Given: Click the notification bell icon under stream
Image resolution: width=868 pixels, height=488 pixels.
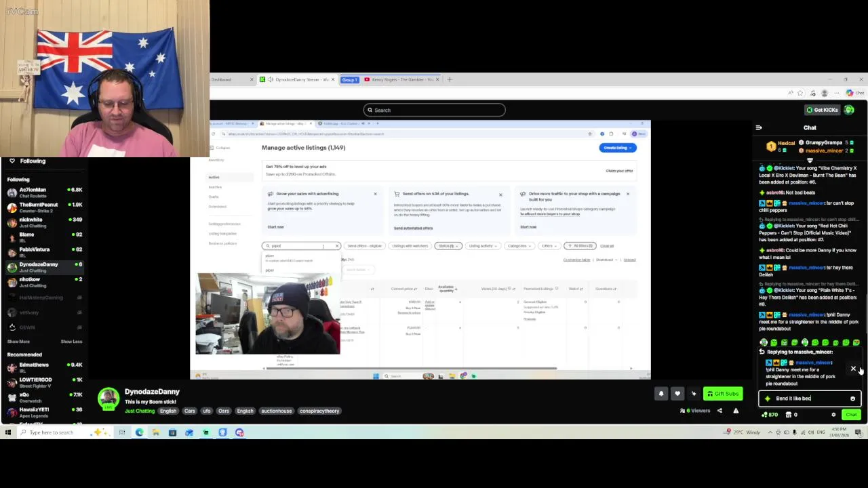Looking at the screenshot, I should coord(661,393).
